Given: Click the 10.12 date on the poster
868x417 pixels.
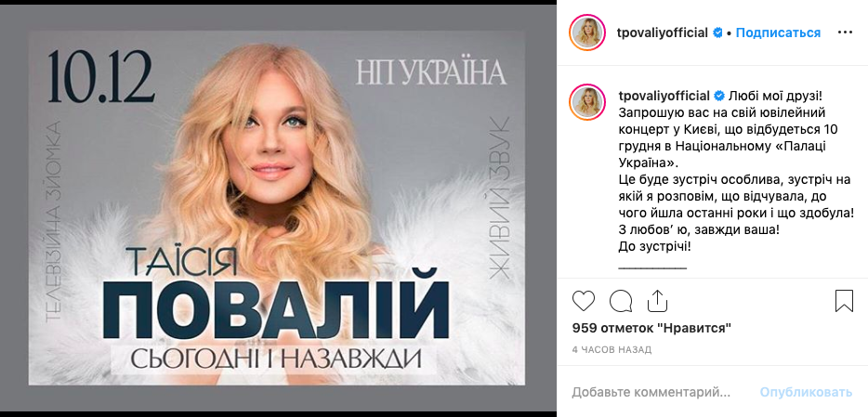Looking at the screenshot, I should click(101, 77).
